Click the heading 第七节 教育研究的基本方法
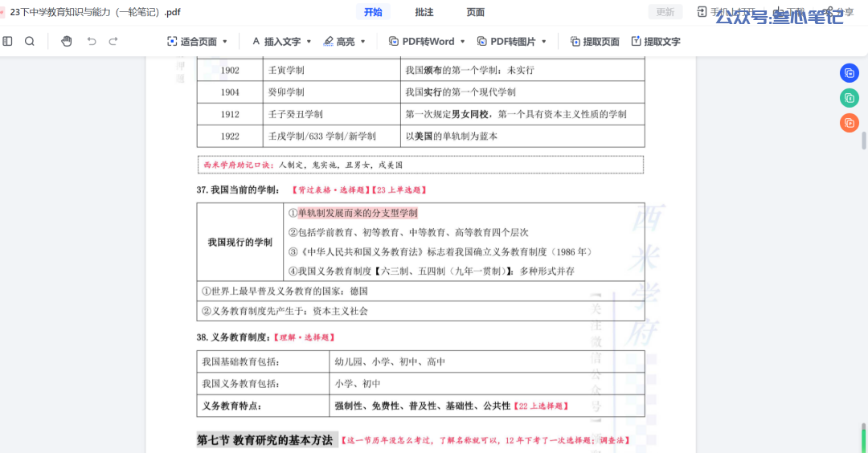 [264, 440]
